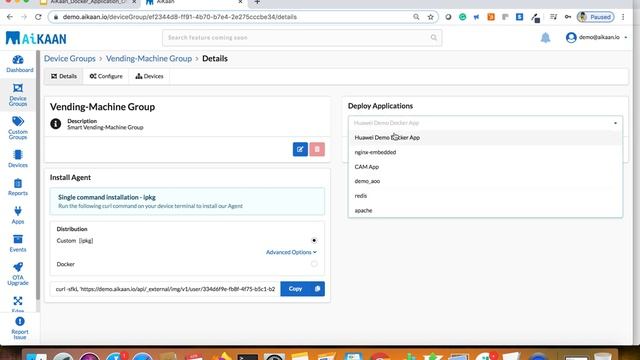Open Terminal from the Dock
Screen dimensions: 640x360
[248, 357]
